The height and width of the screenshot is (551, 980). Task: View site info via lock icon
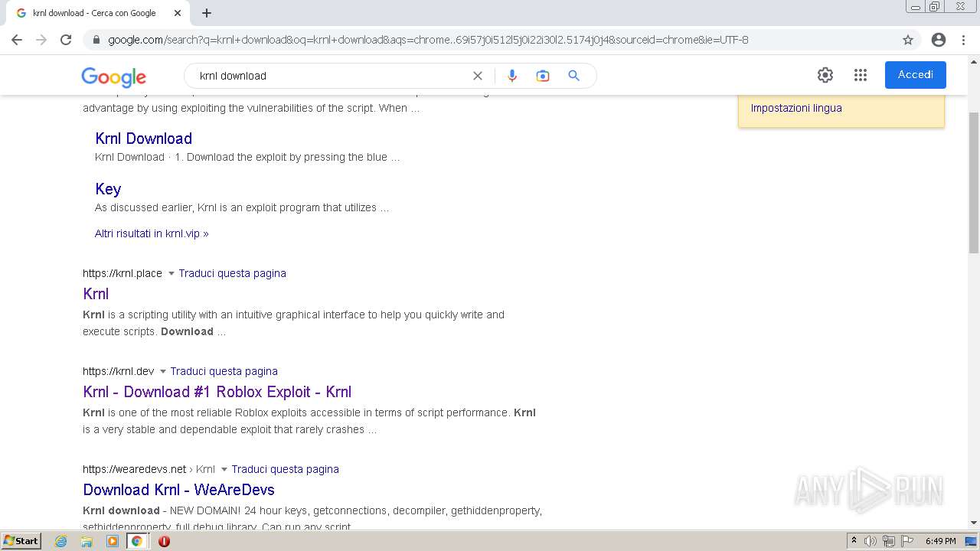(x=96, y=40)
